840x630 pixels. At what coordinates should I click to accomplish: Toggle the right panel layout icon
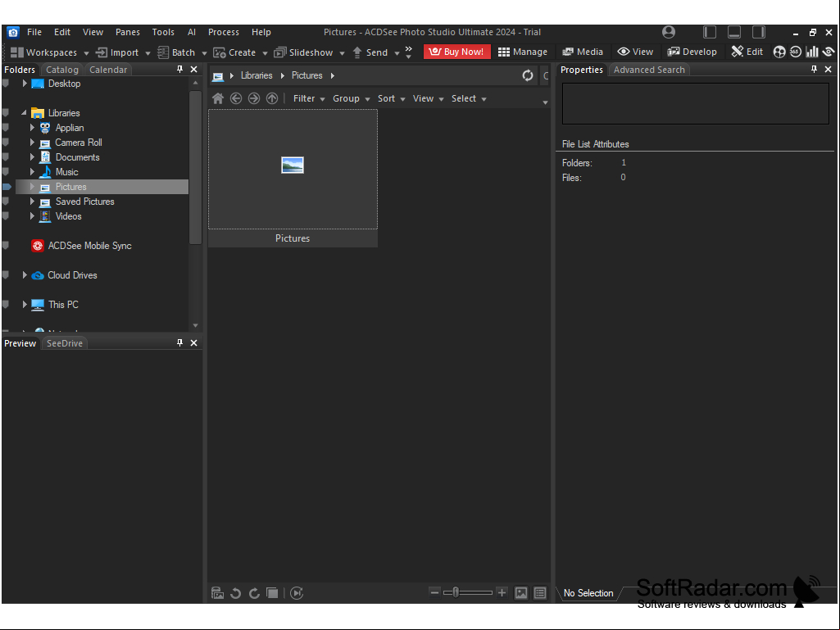(x=759, y=32)
